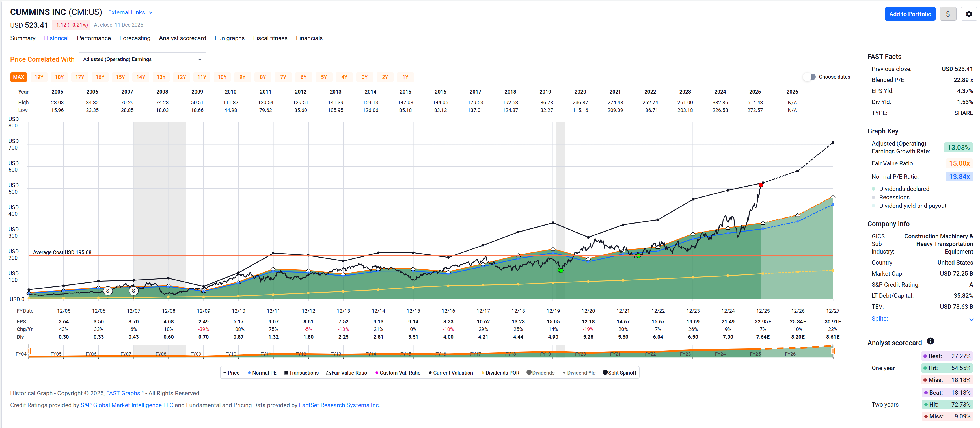The image size is (980, 428).
Task: Click the left handle of timeline range slider
Action: pyautogui.click(x=29, y=351)
